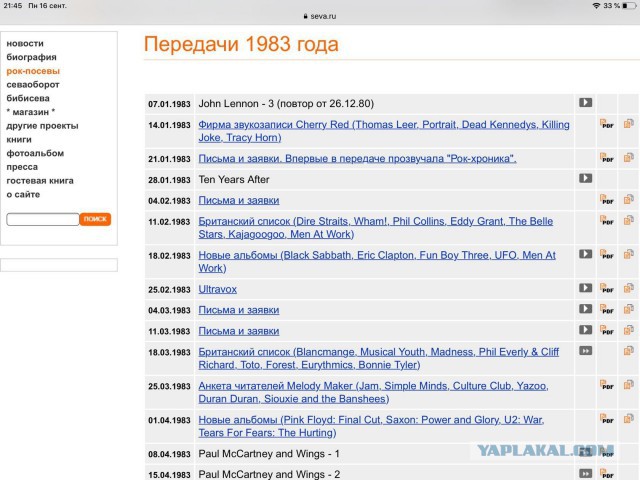Play audio for John Lennon - 3 broadcast
The height and width of the screenshot is (480, 640).
(x=585, y=102)
